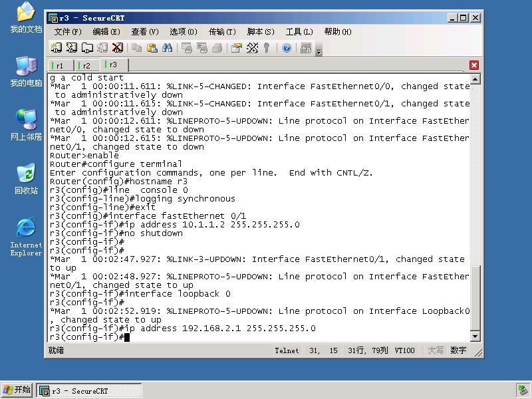532x399 pixels.
Task: Click the public key agent icon
Action: point(267,48)
